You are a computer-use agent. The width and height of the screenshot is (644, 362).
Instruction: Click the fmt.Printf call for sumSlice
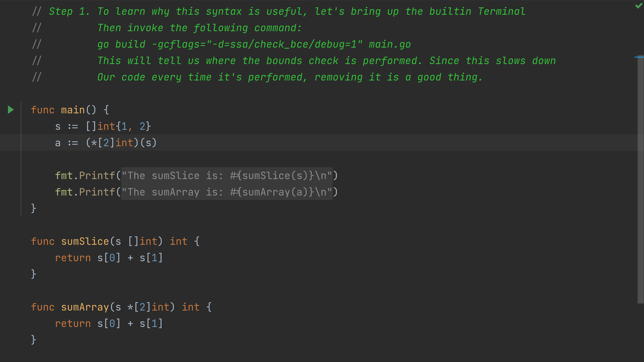[x=85, y=175]
